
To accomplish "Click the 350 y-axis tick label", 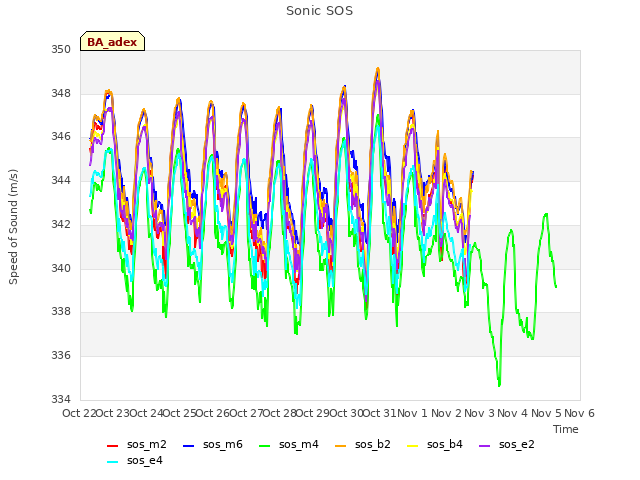I will (61, 49).
